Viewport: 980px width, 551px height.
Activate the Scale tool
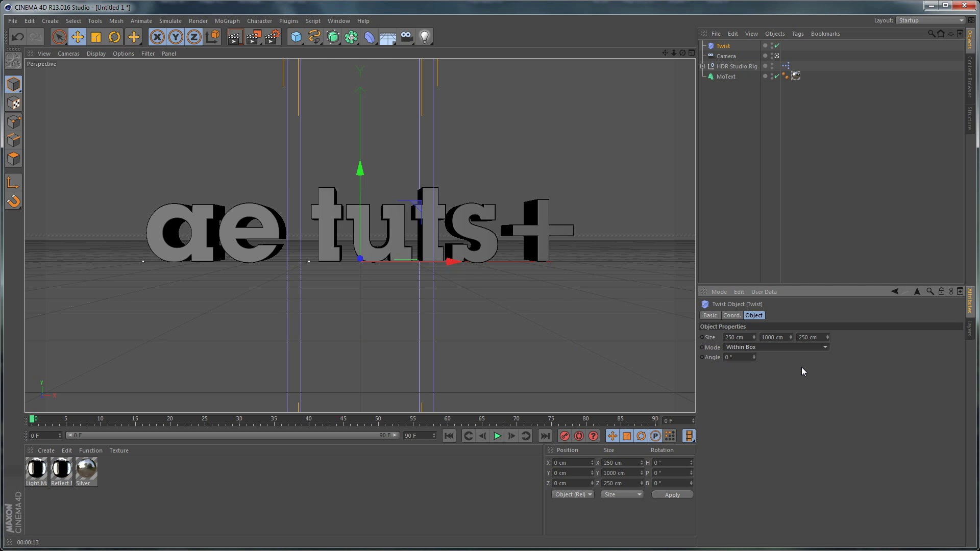96,37
